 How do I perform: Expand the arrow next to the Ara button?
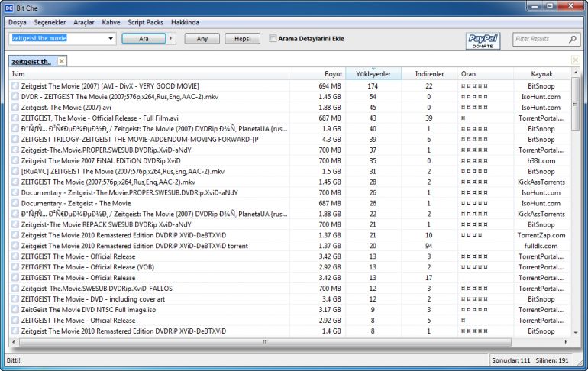pyautogui.click(x=170, y=38)
